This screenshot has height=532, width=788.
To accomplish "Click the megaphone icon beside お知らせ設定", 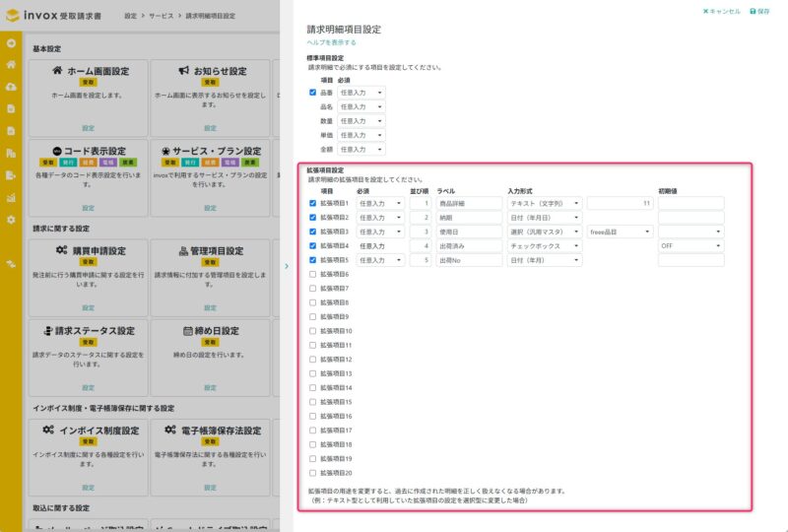I will pos(184,70).
